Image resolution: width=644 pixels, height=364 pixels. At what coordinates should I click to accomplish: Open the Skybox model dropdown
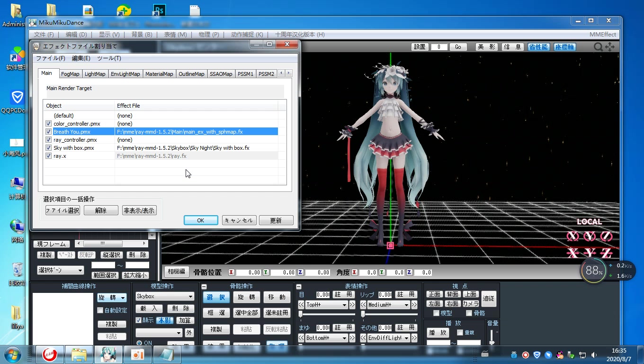click(165, 296)
